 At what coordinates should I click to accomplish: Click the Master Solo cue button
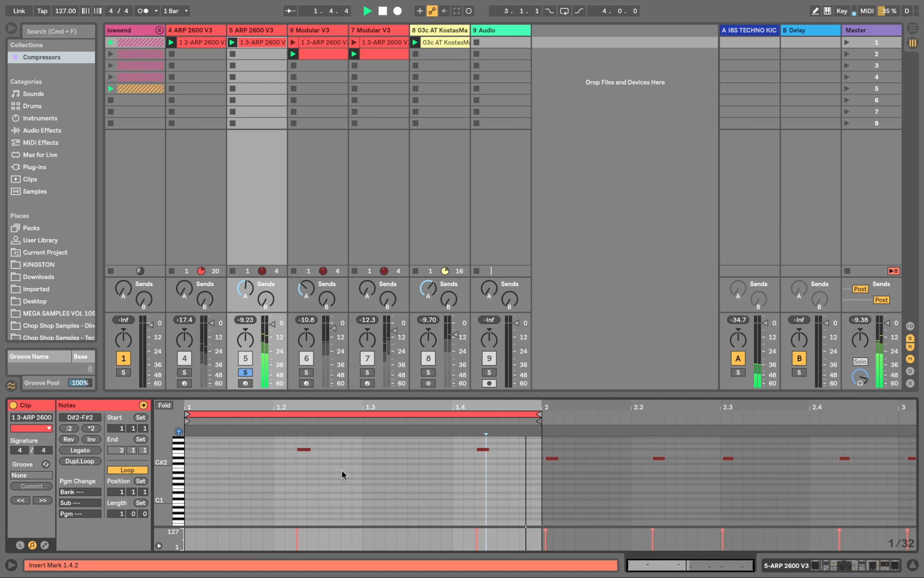(860, 361)
